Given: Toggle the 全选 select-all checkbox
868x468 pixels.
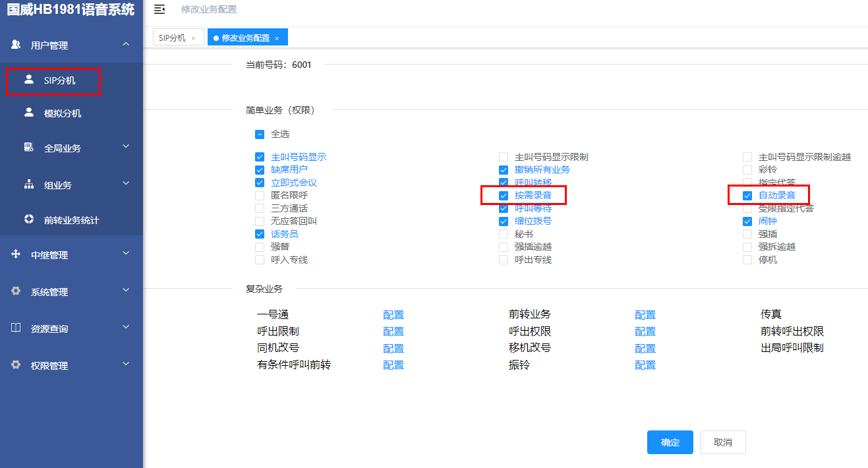Looking at the screenshot, I should (259, 133).
